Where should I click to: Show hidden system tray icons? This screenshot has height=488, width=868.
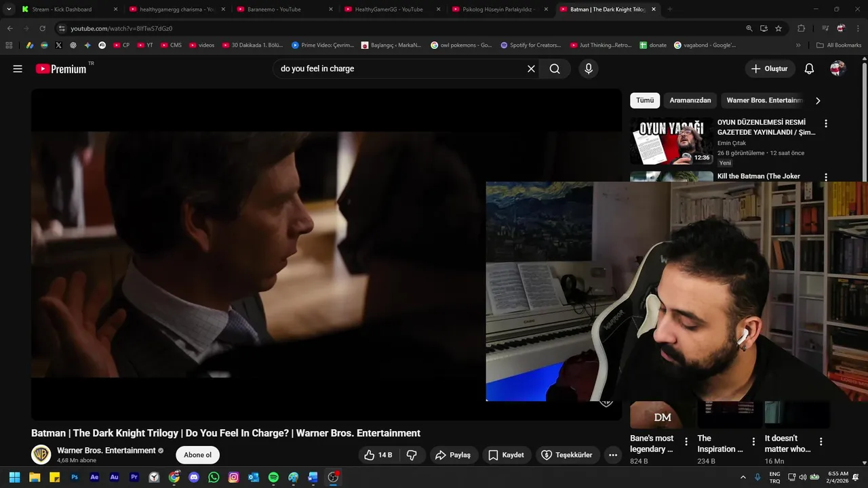point(743,477)
